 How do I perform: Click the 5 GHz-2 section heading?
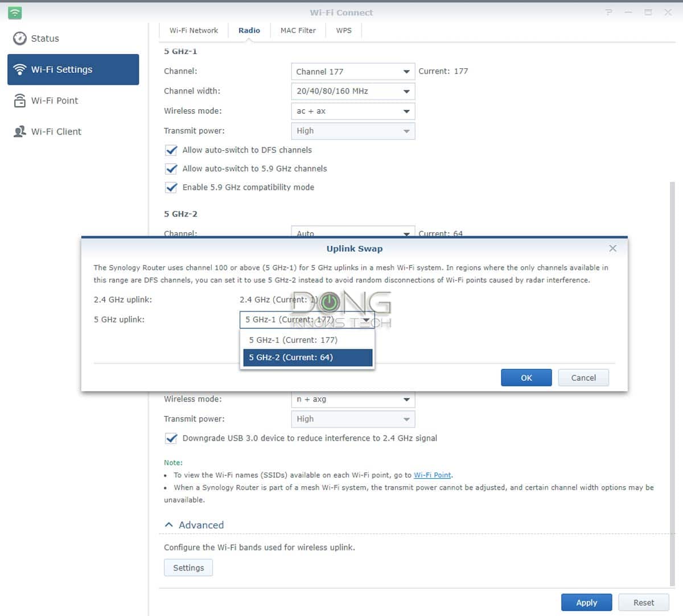(x=180, y=214)
